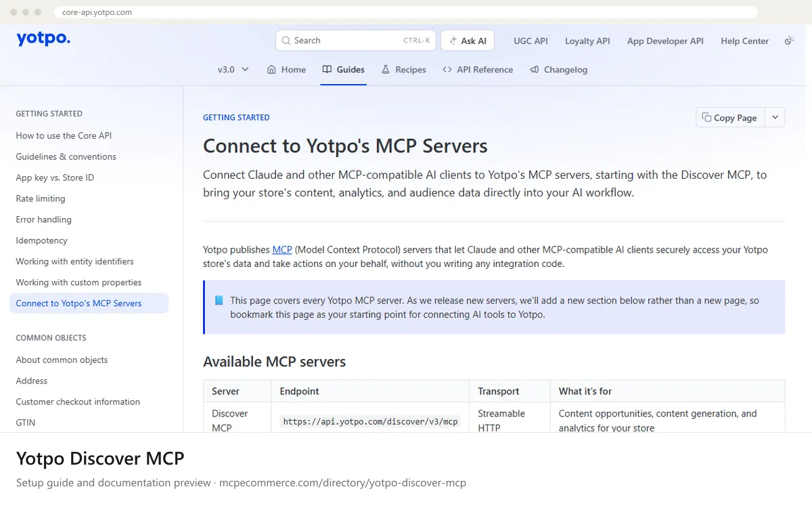
Task: Focus the Search input field
Action: (355, 41)
